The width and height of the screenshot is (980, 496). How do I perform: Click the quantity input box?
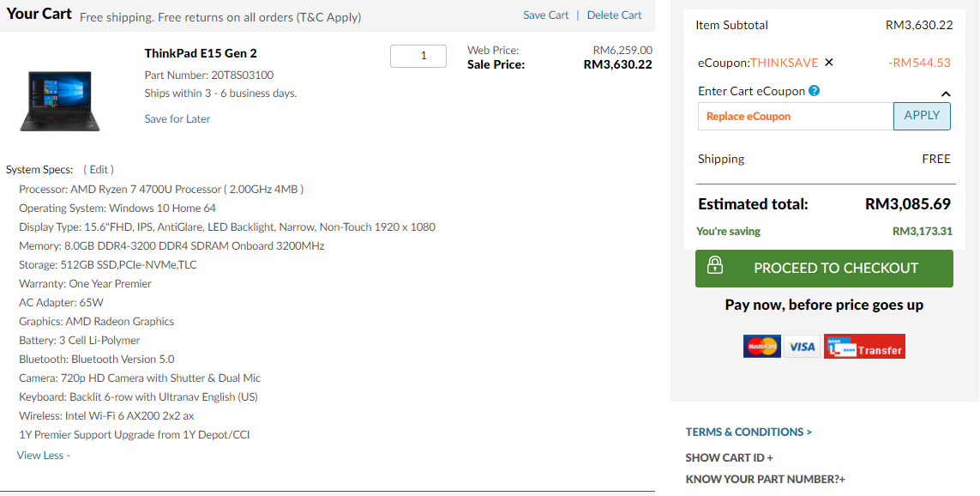click(418, 56)
